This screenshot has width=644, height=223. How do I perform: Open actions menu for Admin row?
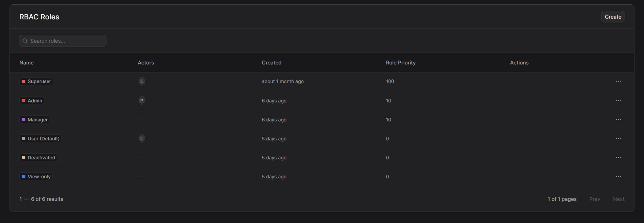click(618, 101)
